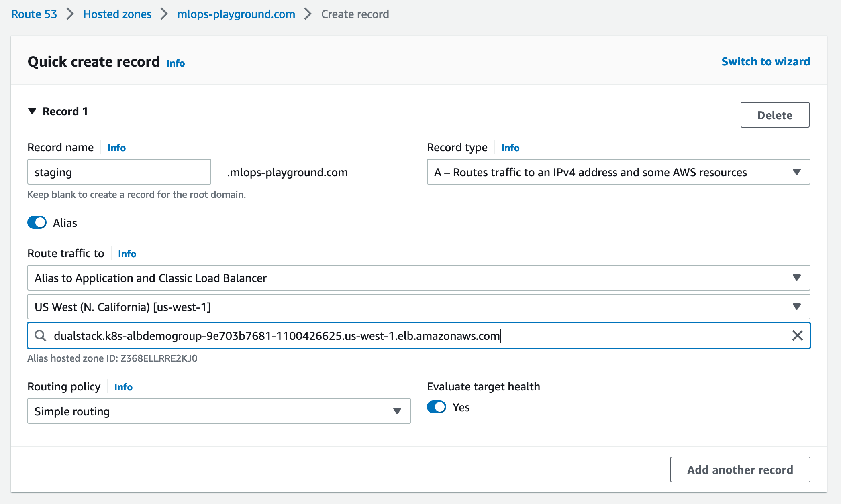Collapse the Record 1 section
Image resolution: width=841 pixels, height=504 pixels.
33,111
